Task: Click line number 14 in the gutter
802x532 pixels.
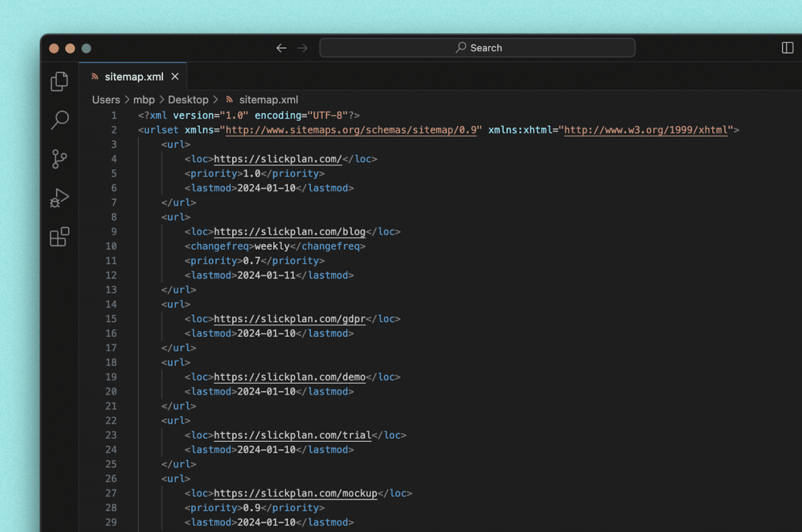Action: (111, 304)
